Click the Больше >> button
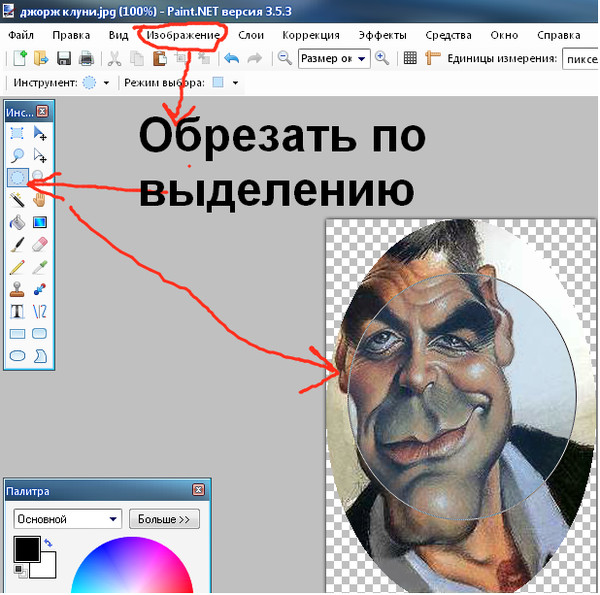This screenshot has height=595, width=600. 164,519
